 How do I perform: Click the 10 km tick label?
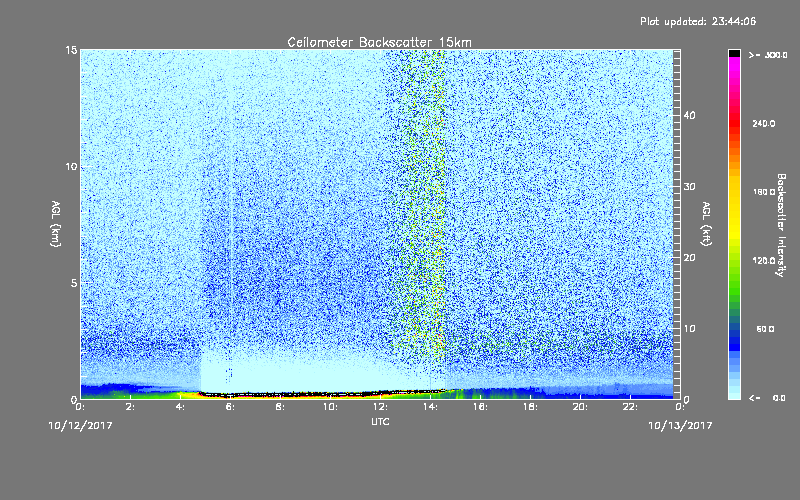(71, 166)
